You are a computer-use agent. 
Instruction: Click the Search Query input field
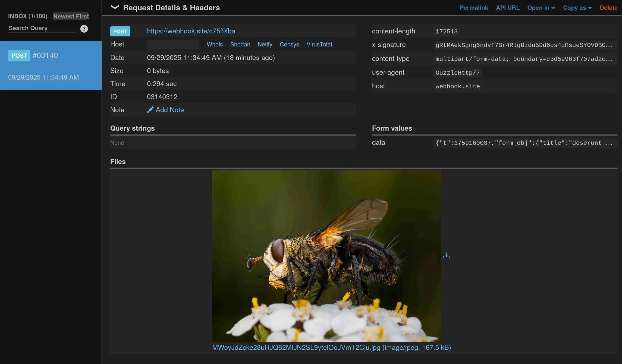(41, 28)
